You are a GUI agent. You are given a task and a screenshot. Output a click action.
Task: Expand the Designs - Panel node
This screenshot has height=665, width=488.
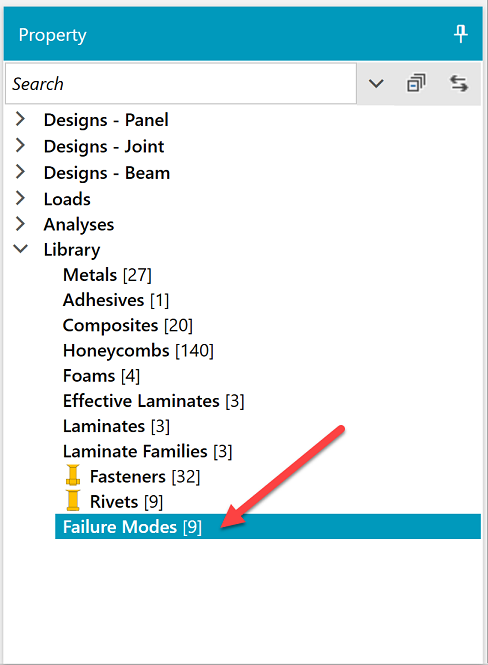(x=20, y=119)
